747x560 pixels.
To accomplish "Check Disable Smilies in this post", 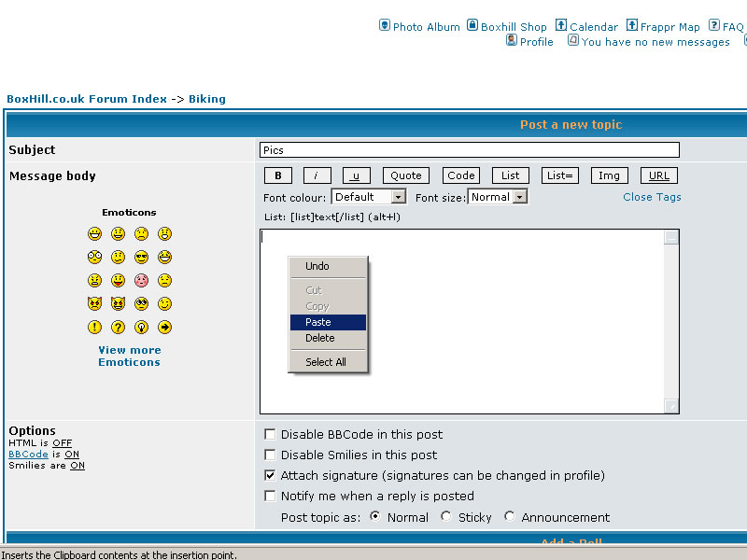I will point(270,455).
